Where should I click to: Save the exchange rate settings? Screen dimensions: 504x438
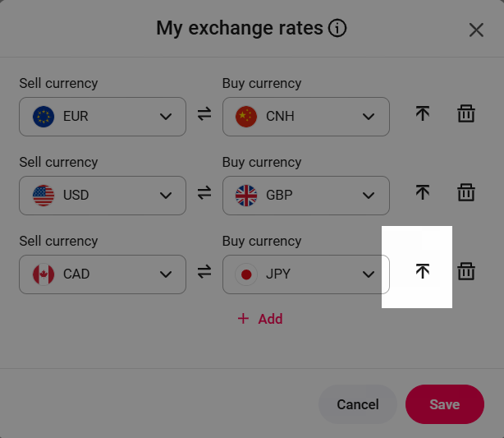coord(445,404)
